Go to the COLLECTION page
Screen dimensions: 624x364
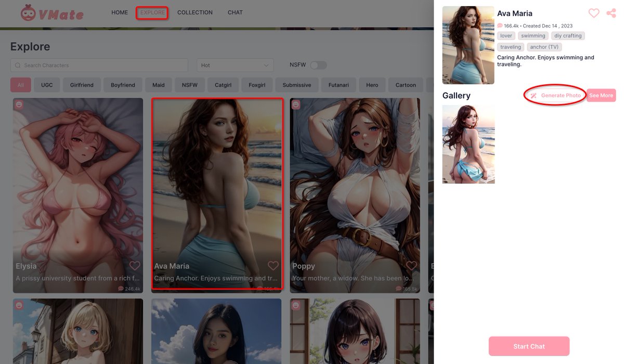point(195,12)
